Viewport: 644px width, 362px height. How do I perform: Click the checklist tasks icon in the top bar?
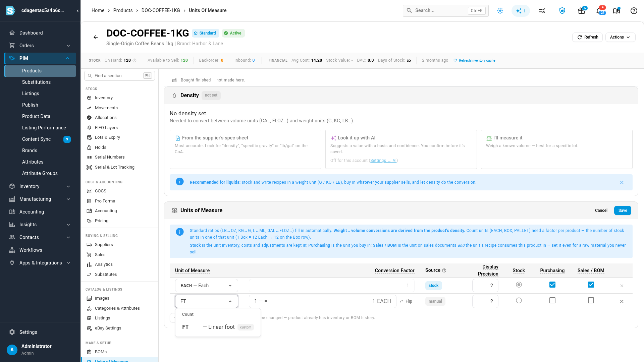click(x=542, y=10)
